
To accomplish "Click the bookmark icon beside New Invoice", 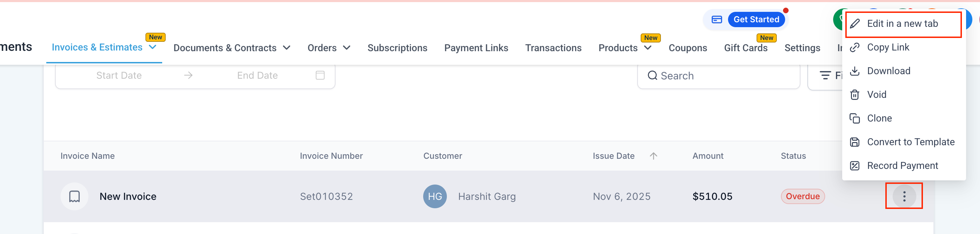I will coord(74,196).
